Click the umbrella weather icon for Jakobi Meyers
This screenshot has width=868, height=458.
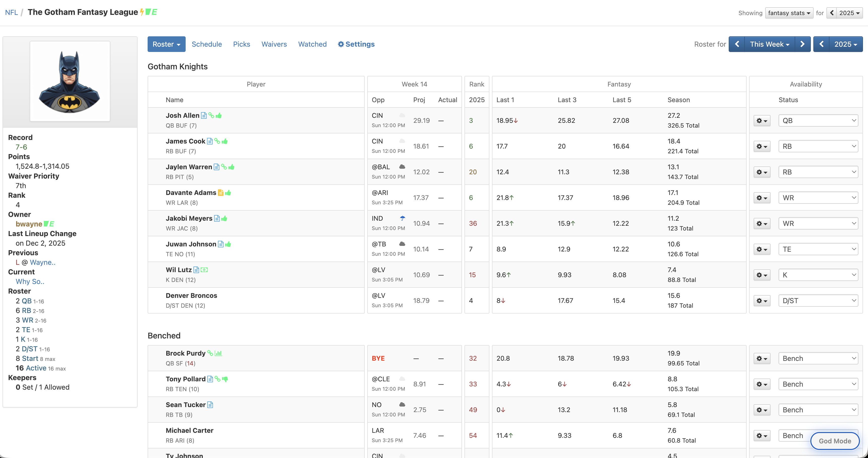click(402, 218)
